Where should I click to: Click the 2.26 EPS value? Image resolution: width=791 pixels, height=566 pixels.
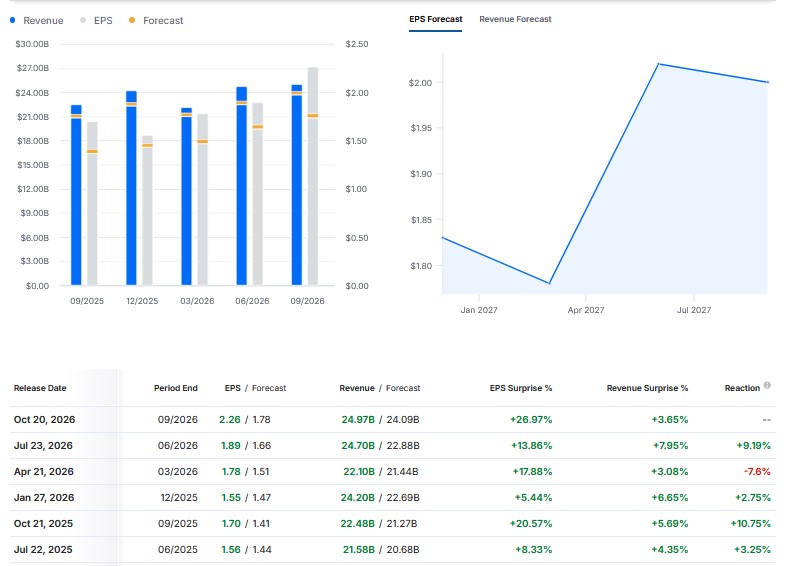tap(230, 420)
